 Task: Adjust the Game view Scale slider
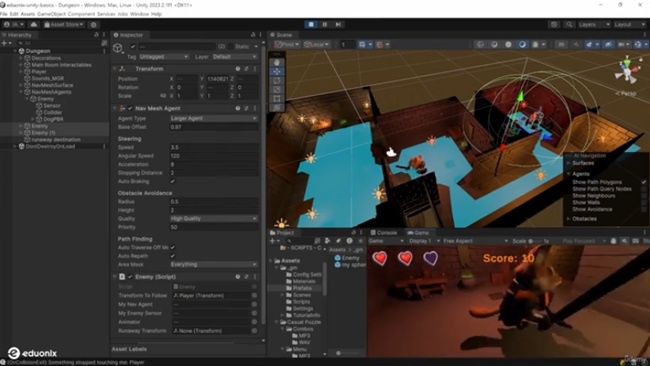tap(534, 241)
